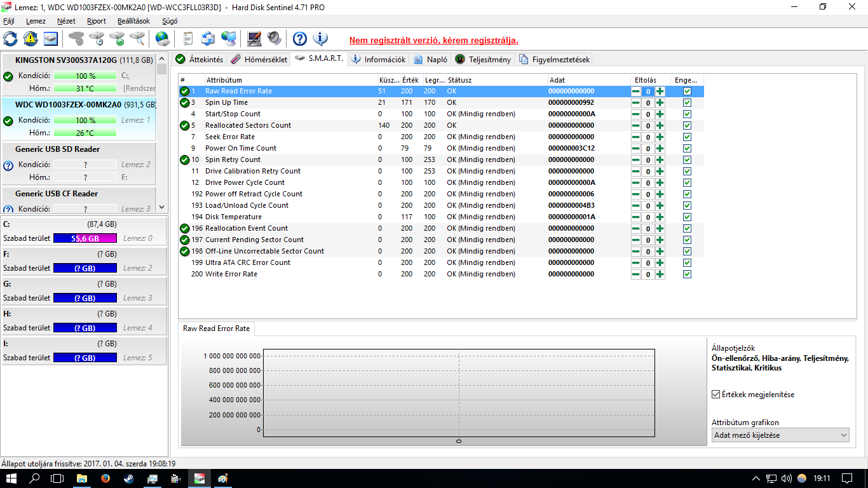The width and height of the screenshot is (868, 488).
Task: Switch to the Áttekintés tab
Action: tap(200, 60)
